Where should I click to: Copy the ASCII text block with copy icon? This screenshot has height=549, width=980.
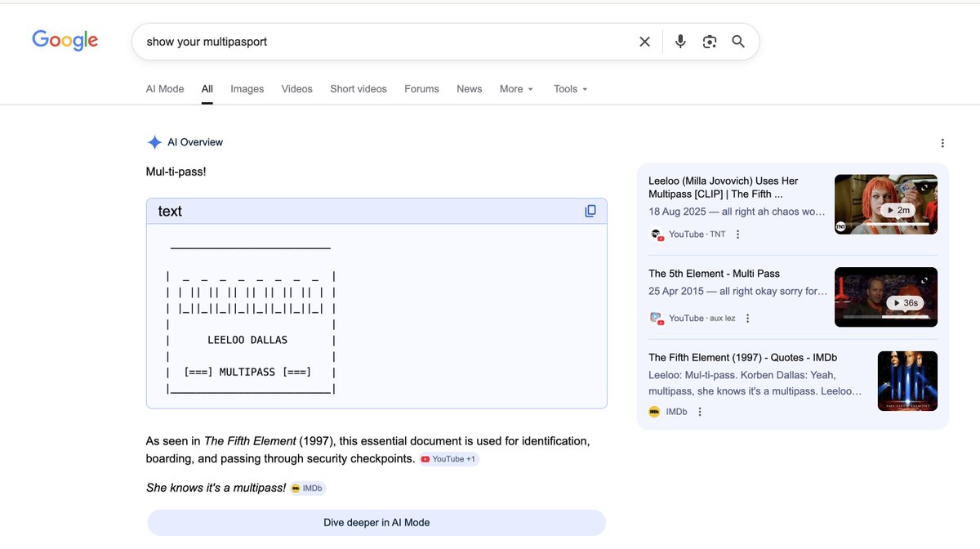(590, 211)
